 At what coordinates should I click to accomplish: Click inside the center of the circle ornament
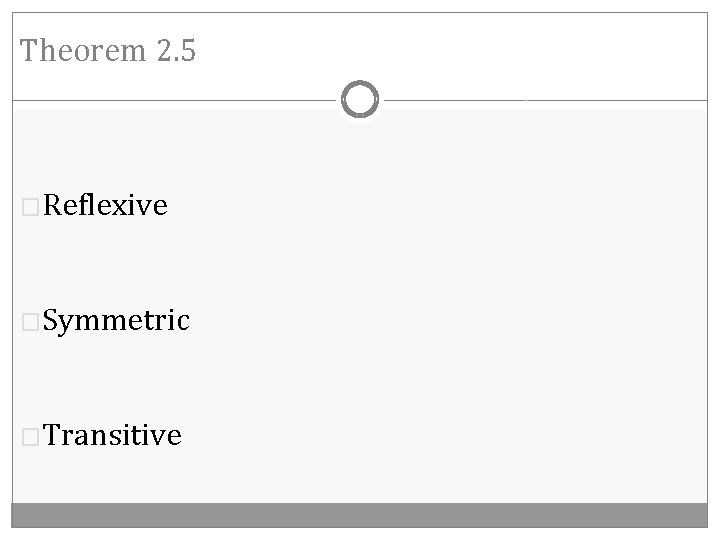click(x=360, y=100)
